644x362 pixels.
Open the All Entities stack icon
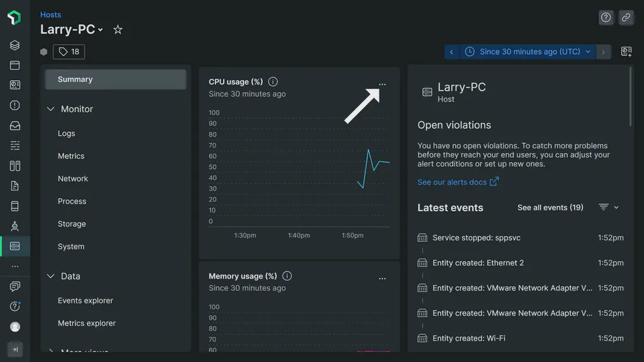(x=14, y=45)
